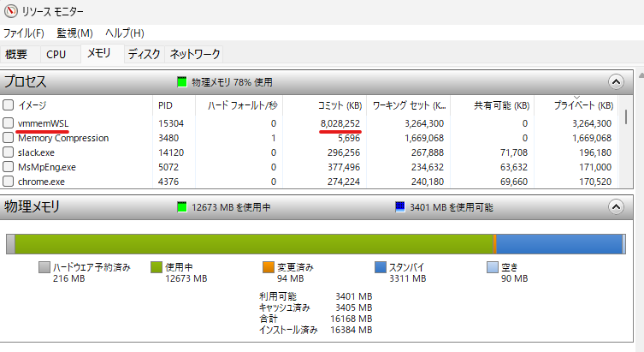Check the vmmemWSL process checkbox
Screen dimensions: 644x352
click(x=9, y=123)
